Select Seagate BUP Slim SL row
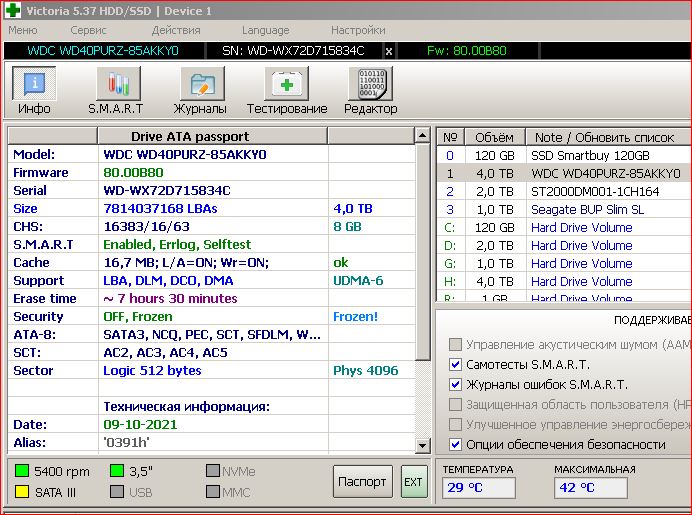The width and height of the screenshot is (692, 515). (564, 209)
